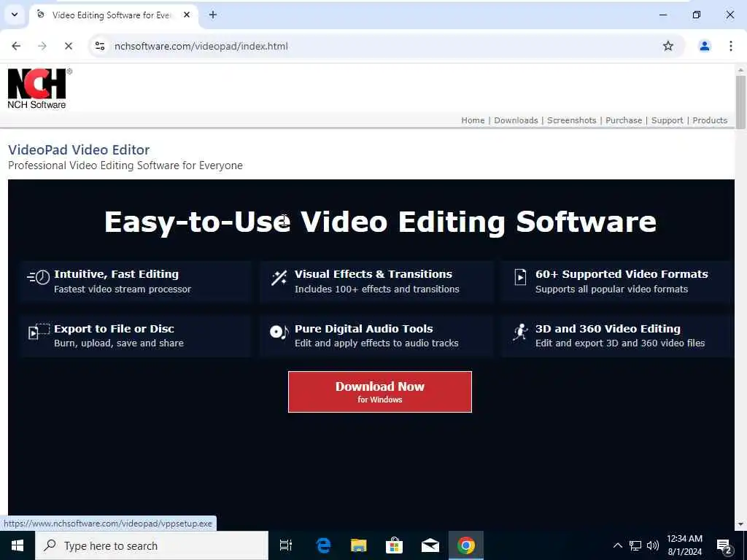Click "Edit and apply effects to audio tracks"
Image resolution: width=747 pixels, height=560 pixels.
coord(376,343)
